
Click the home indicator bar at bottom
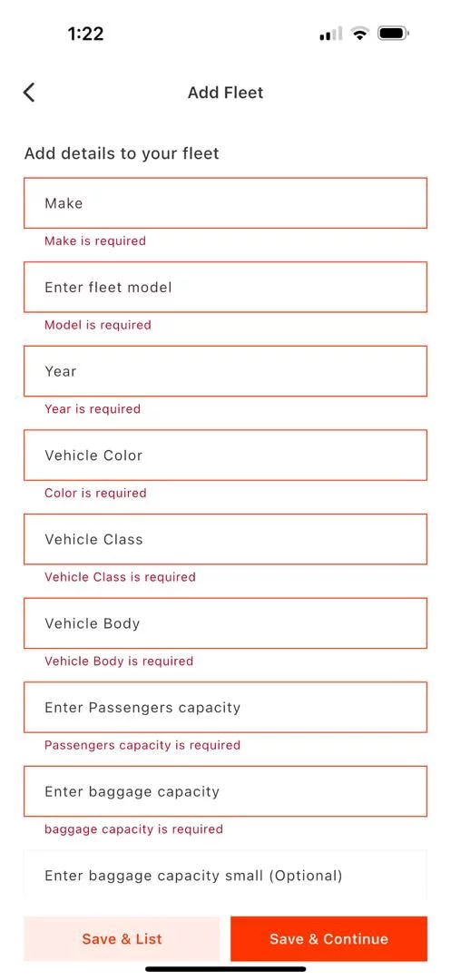[x=225, y=969]
